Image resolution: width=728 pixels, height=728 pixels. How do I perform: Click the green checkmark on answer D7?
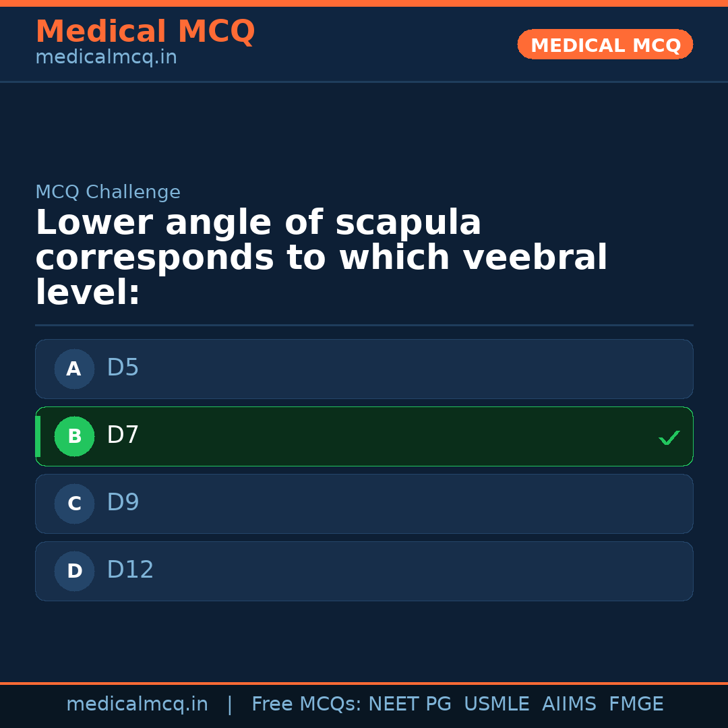tap(669, 437)
